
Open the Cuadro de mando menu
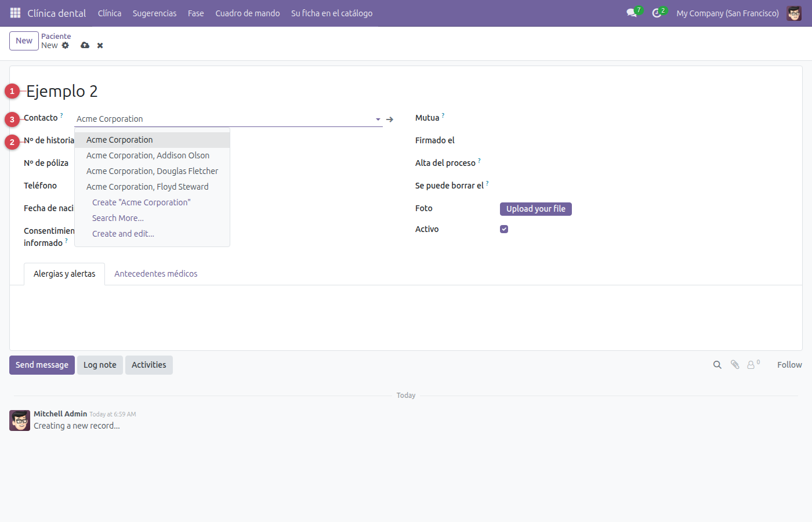[x=248, y=13]
